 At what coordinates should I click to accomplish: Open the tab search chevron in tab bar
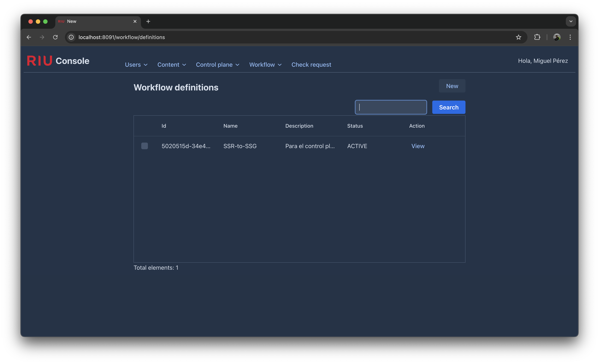pyautogui.click(x=571, y=21)
